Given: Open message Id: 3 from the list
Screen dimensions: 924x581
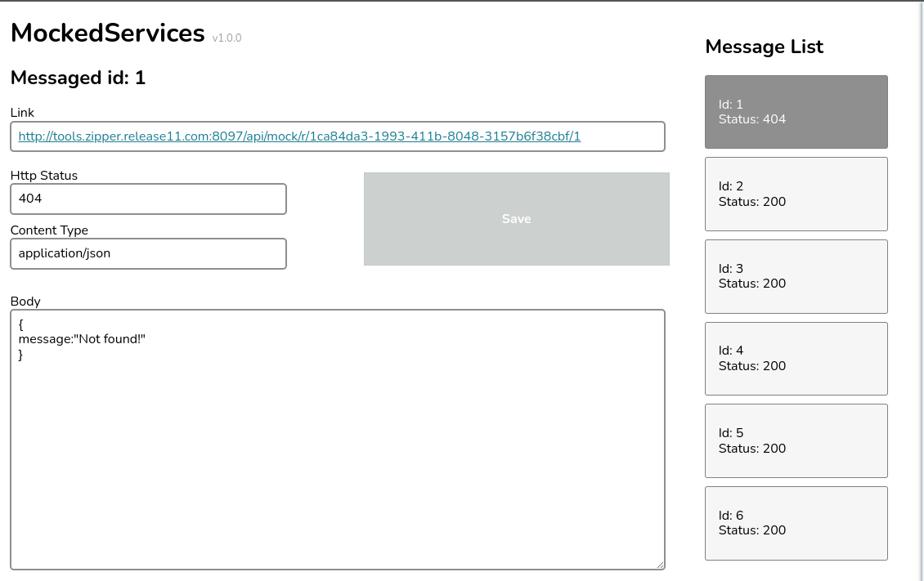Looking at the screenshot, I should (x=796, y=276).
